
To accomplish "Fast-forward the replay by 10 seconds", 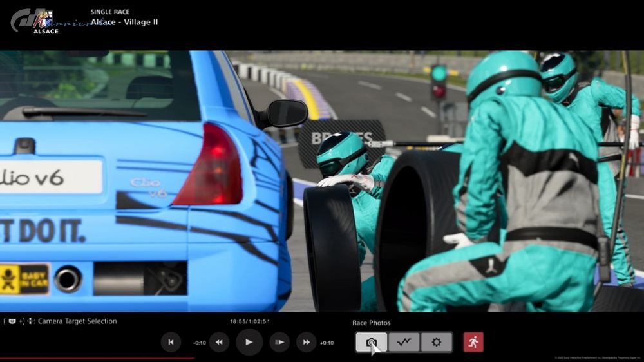I will point(307,342).
